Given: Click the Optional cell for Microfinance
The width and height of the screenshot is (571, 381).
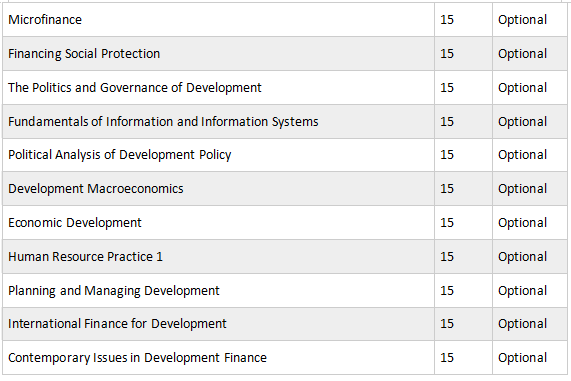Looking at the screenshot, I should point(530,20).
